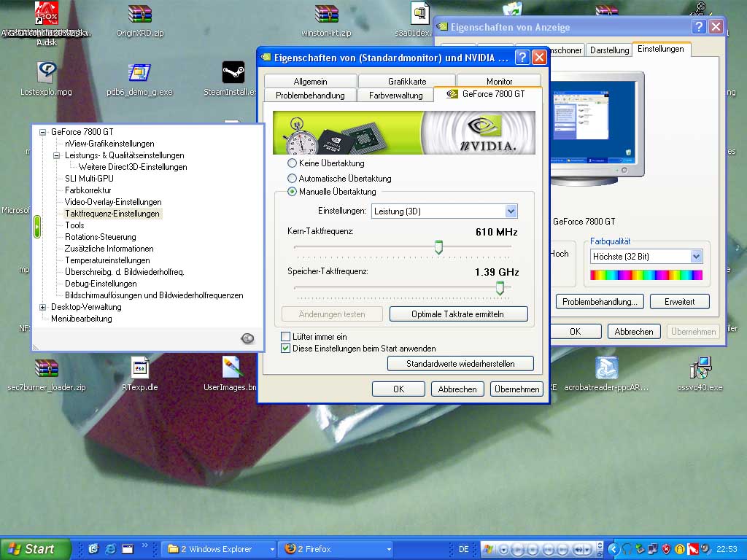
Task: Click the Start button
Action: (35, 549)
